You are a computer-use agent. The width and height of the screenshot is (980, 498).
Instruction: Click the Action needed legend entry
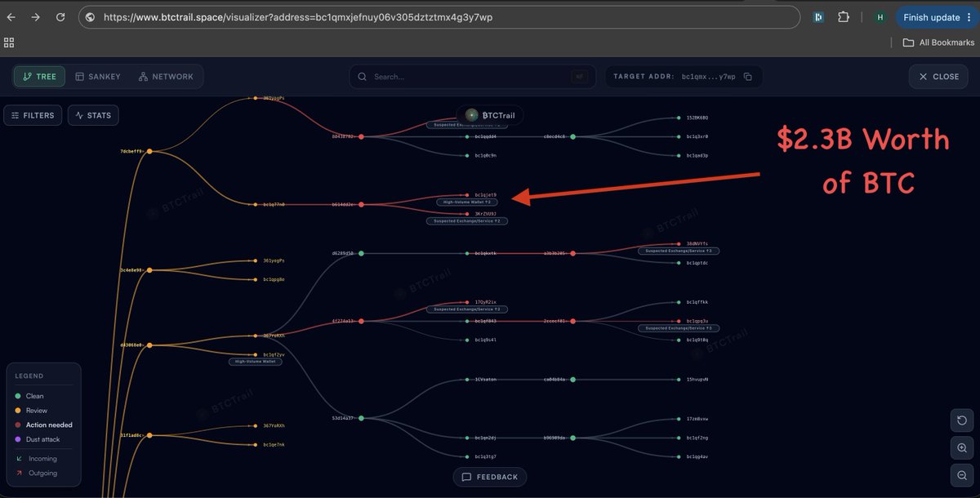(x=43, y=425)
